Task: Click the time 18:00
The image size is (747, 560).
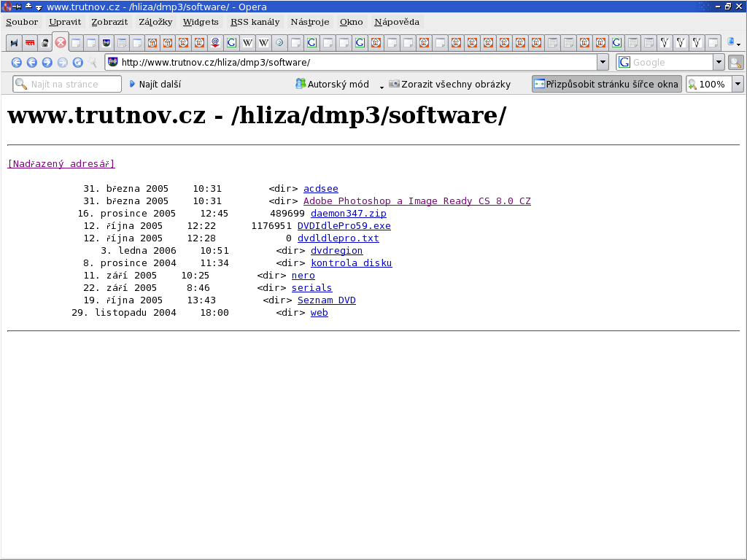Action: point(214,312)
